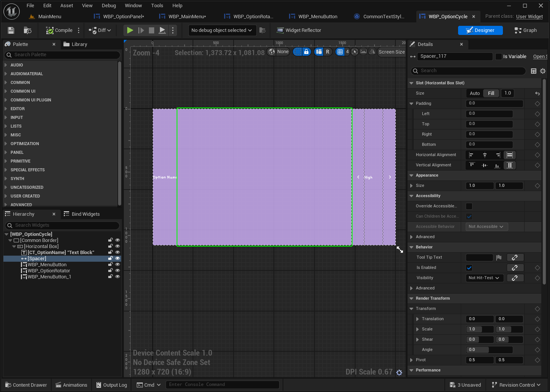This screenshot has width=550, height=392.
Task: Set slot Size to Auto
Action: coord(475,93)
